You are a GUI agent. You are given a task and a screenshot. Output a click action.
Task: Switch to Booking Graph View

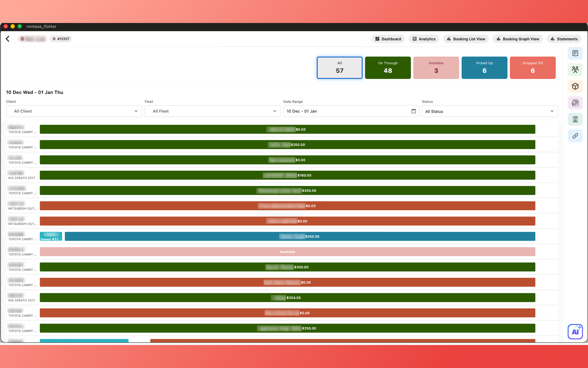pyautogui.click(x=517, y=39)
